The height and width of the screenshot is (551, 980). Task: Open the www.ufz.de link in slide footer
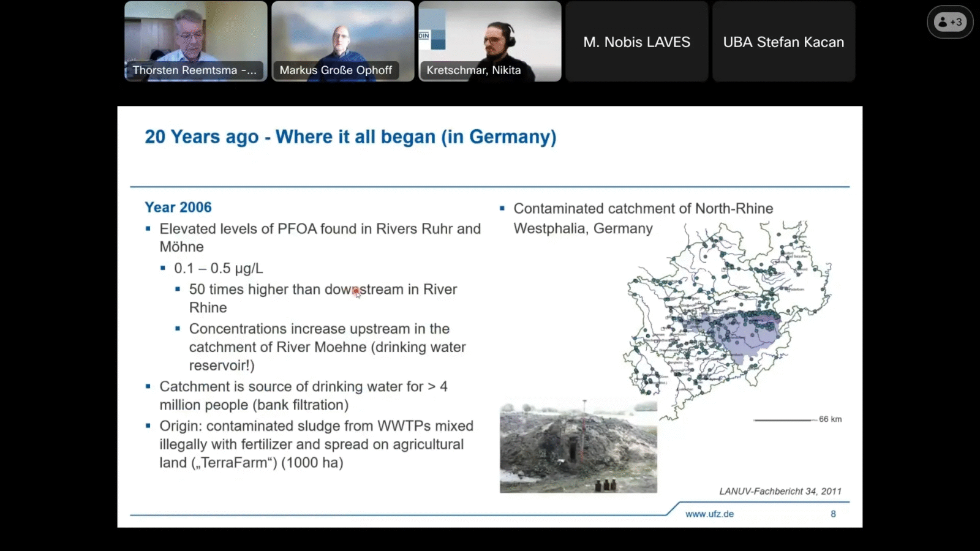click(x=709, y=514)
